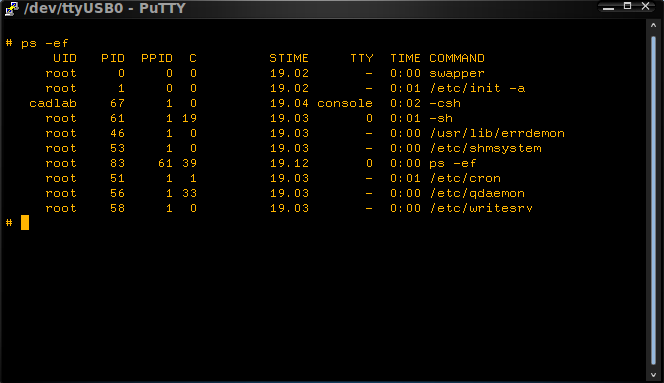Click the PPID column header

(157, 58)
